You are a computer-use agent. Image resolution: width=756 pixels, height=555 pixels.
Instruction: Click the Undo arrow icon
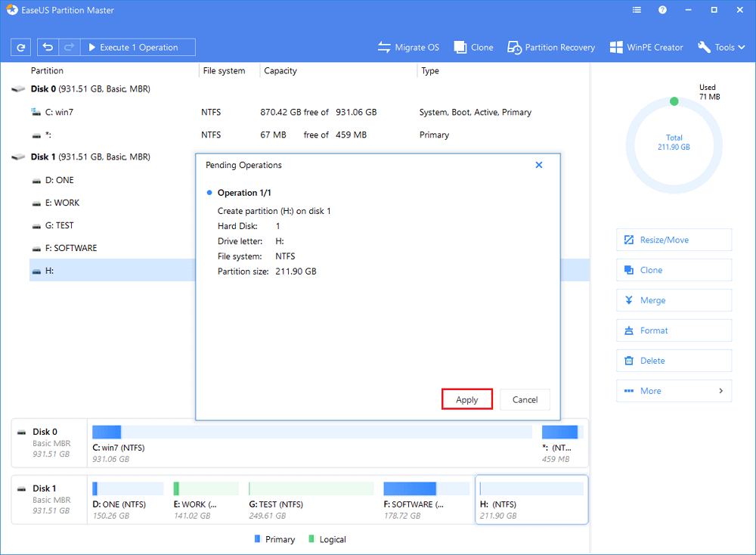[x=48, y=47]
